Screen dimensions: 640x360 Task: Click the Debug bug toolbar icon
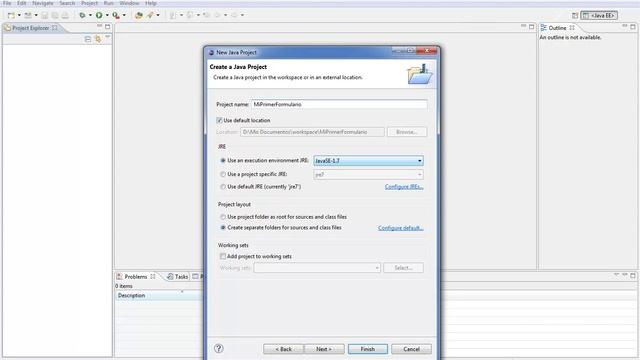82,15
